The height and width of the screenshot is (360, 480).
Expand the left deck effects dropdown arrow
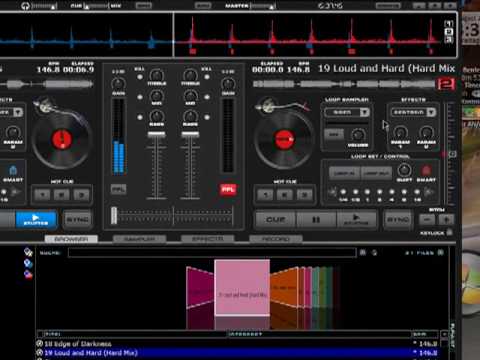click(18, 112)
